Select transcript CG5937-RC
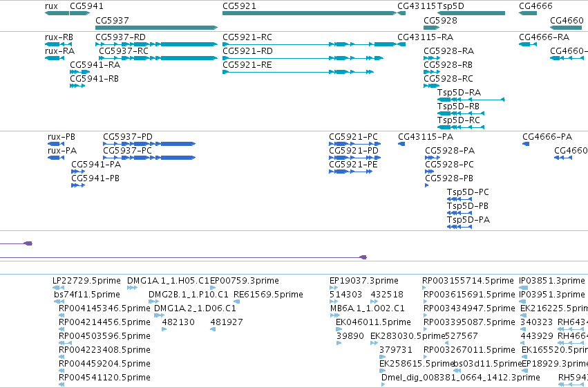This screenshot has height=388, width=588. tap(158, 58)
